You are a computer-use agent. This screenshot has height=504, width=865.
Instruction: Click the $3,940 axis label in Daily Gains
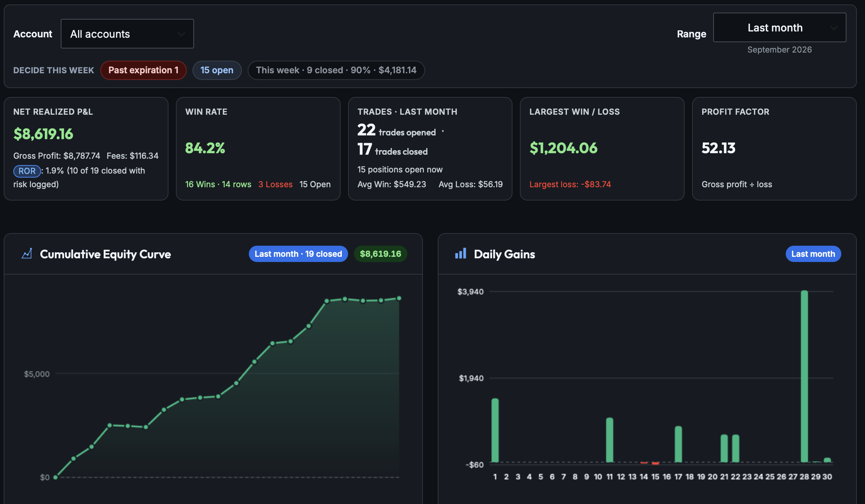click(x=471, y=292)
